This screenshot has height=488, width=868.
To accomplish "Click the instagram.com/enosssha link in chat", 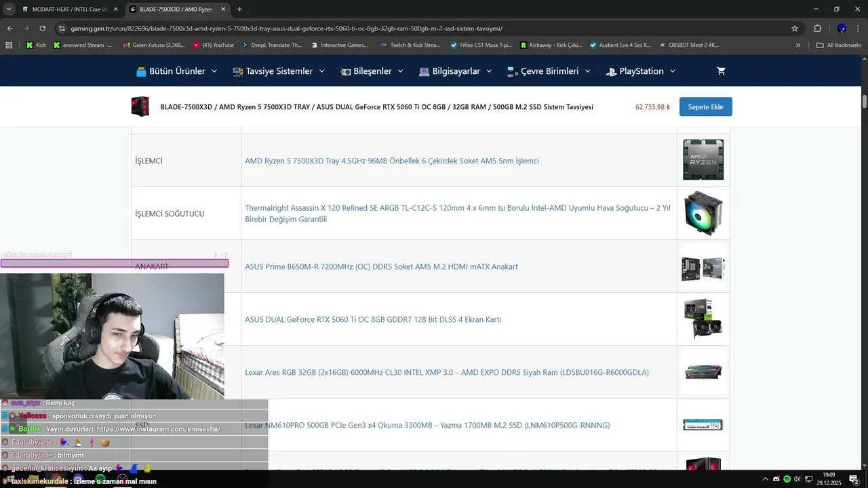I will pos(159,429).
